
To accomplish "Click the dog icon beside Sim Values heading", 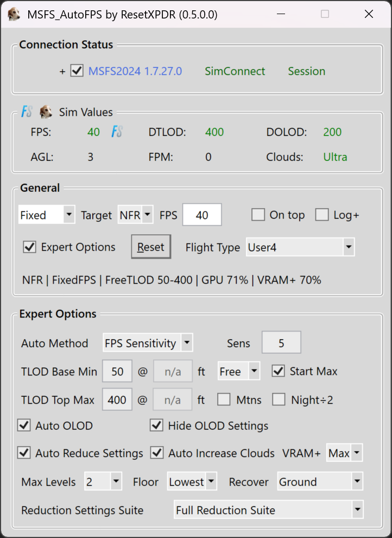I will click(46, 112).
